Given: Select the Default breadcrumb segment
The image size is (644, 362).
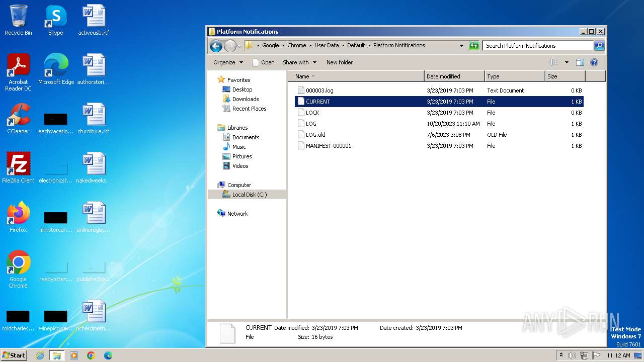Looking at the screenshot, I should pos(356,45).
